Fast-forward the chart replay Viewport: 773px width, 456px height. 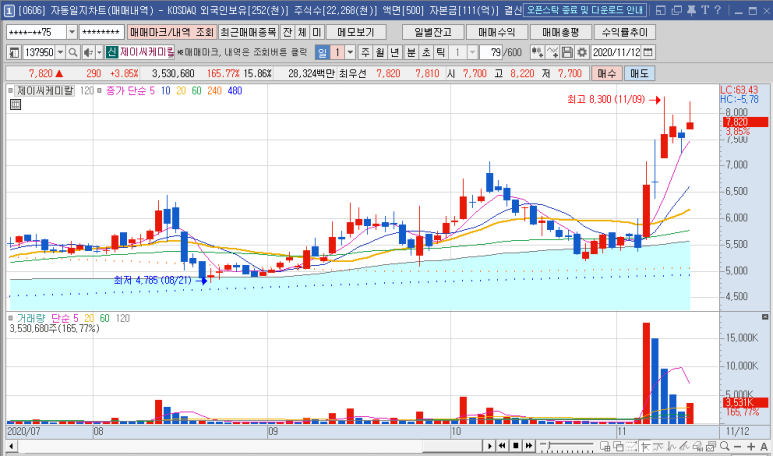528,446
